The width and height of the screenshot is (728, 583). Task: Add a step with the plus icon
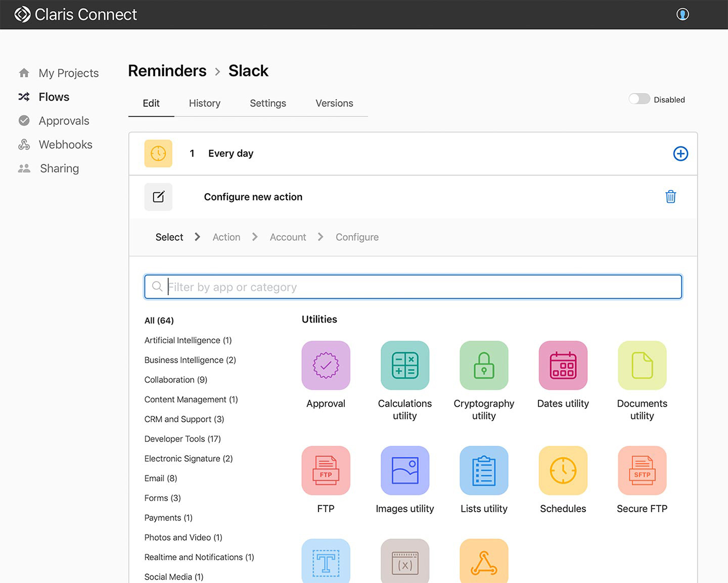(x=680, y=154)
